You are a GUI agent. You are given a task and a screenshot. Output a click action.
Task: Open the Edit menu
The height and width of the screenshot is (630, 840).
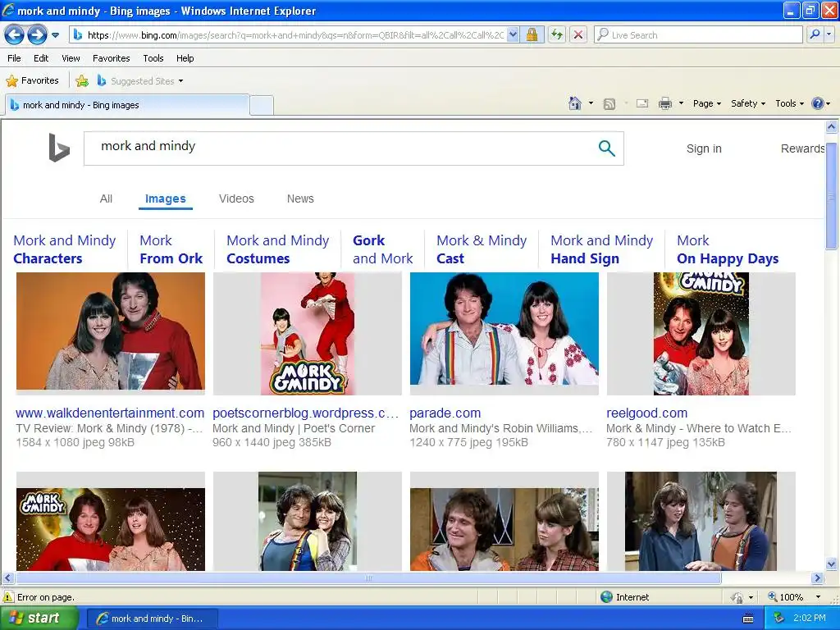[41, 58]
